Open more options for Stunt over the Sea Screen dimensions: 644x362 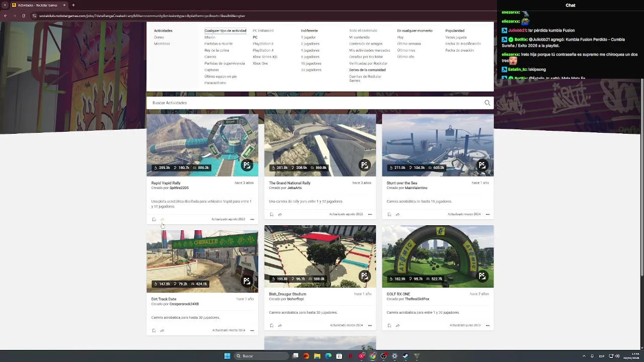[488, 214]
